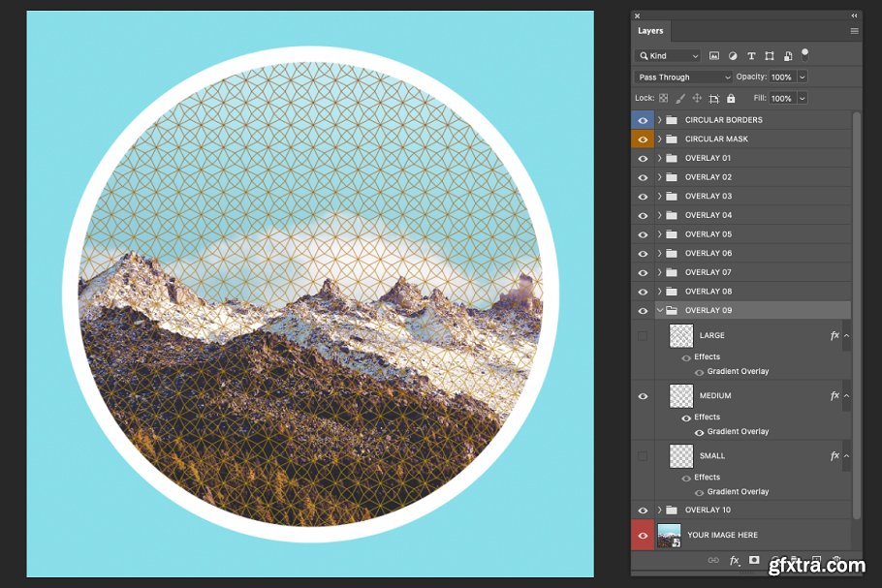
Task: Filter layers by pixel layer type
Action: (714, 56)
